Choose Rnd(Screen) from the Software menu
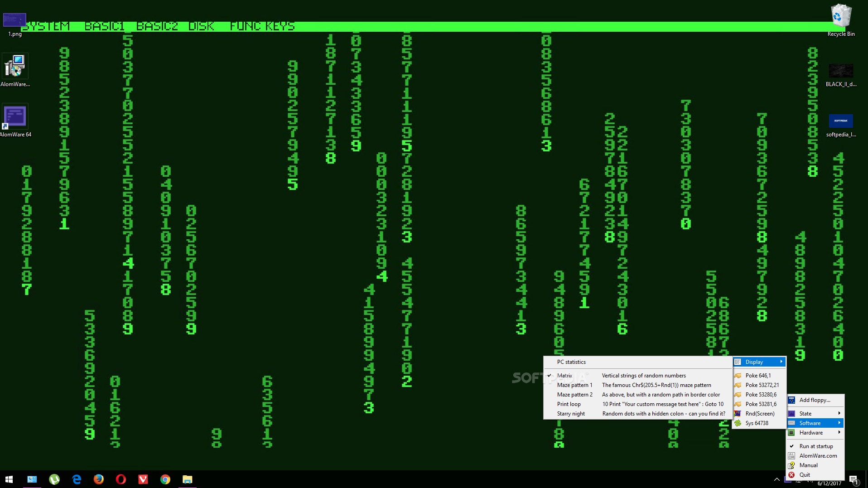Image resolution: width=868 pixels, height=488 pixels. (759, 413)
